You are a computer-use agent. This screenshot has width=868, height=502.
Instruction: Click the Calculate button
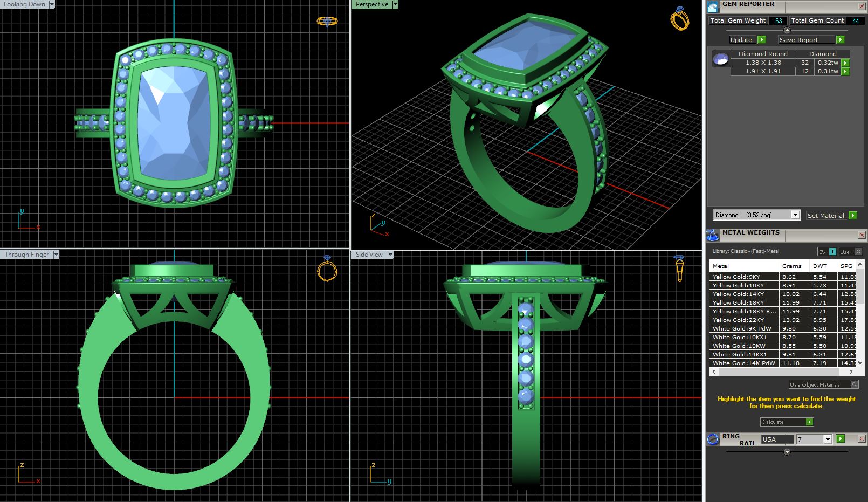[x=786, y=422]
